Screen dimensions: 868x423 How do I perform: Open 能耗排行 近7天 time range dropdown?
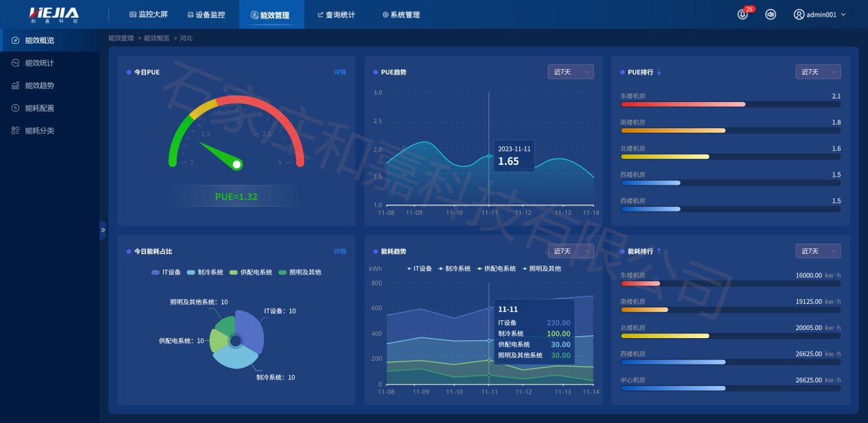[817, 251]
